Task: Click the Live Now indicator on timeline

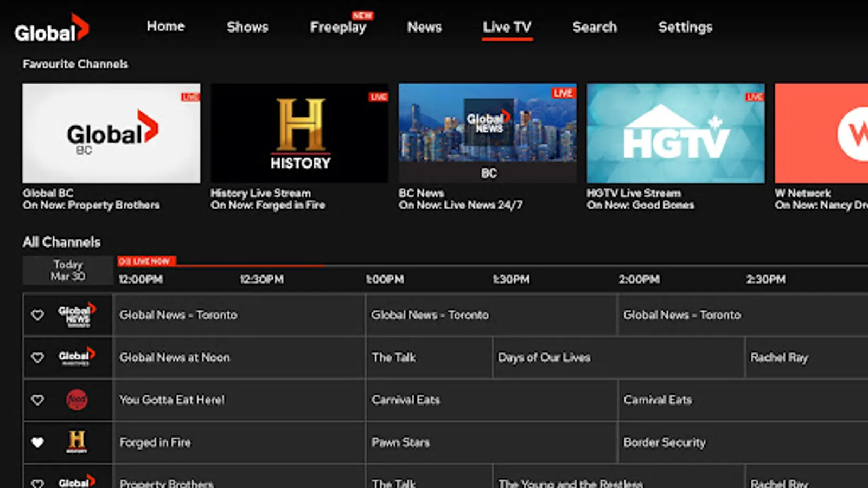Action: pyautogui.click(x=146, y=261)
